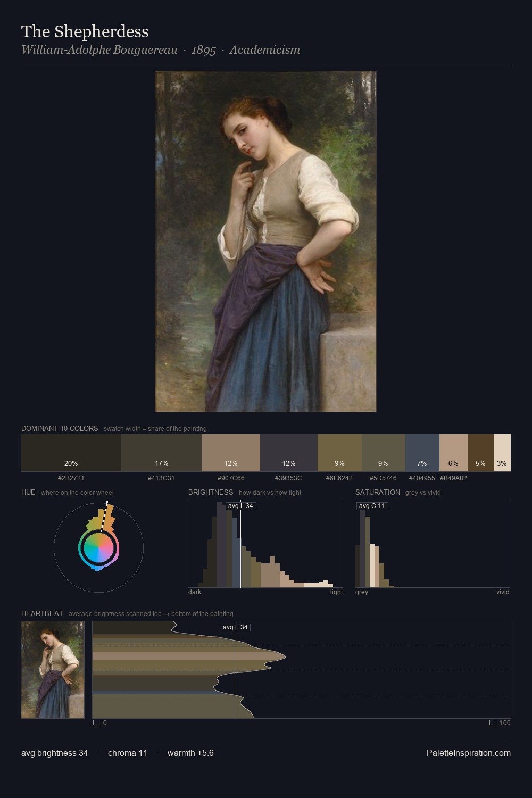Click "warmth +5.6" in the footer
This screenshot has width=532, height=798.
tap(190, 753)
